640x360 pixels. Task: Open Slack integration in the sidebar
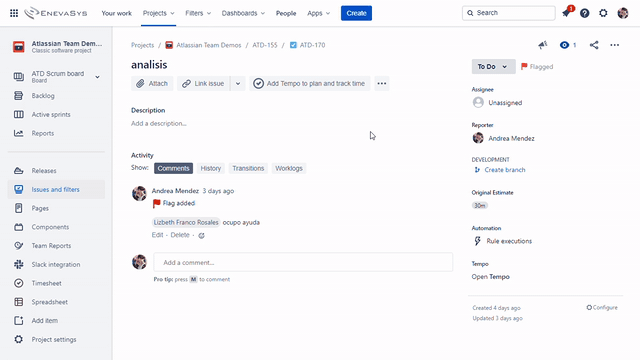[56, 264]
